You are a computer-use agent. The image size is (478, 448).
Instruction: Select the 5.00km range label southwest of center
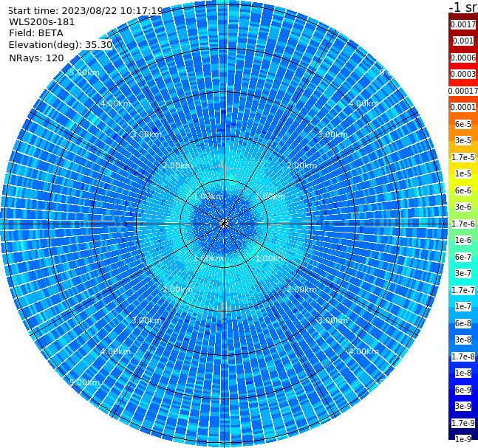coord(84,382)
